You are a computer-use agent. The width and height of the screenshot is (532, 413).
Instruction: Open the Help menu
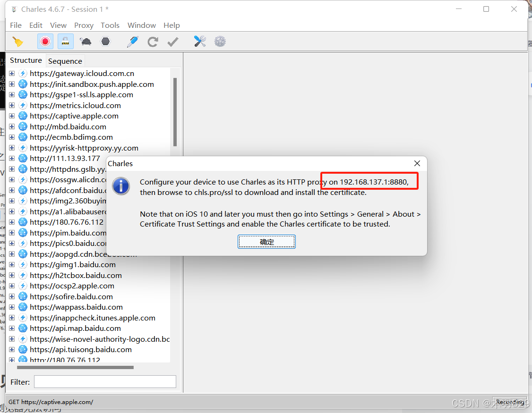(172, 25)
